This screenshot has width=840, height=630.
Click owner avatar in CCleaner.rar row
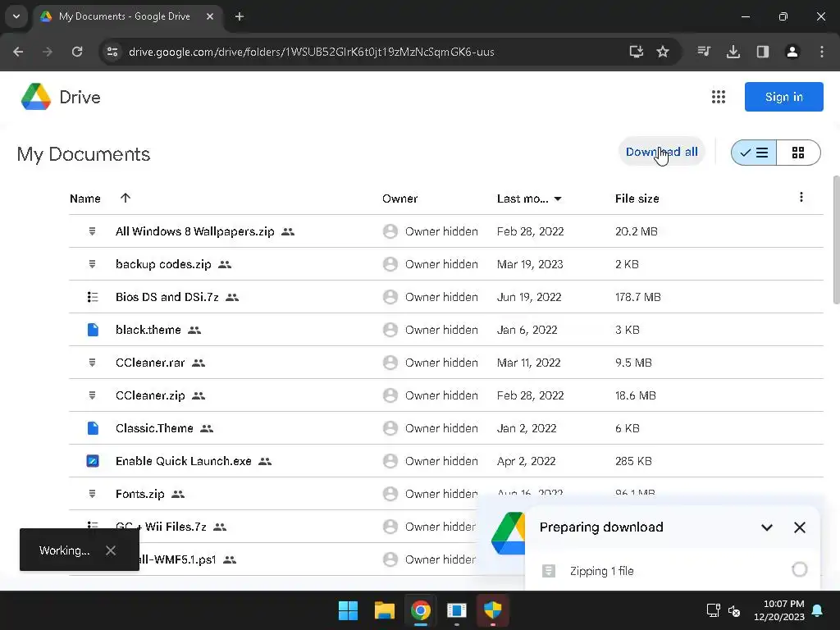coord(390,363)
